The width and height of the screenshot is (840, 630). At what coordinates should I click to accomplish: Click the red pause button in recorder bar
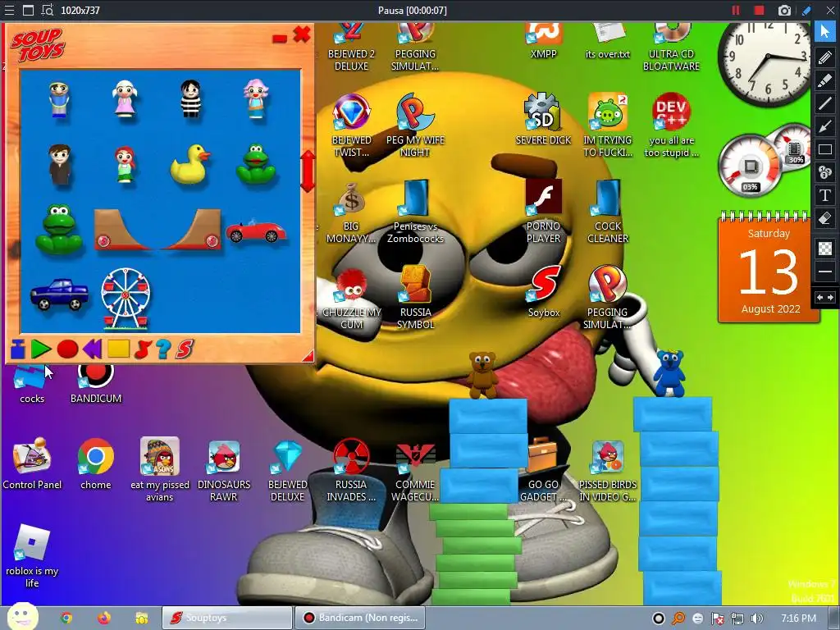(736, 10)
